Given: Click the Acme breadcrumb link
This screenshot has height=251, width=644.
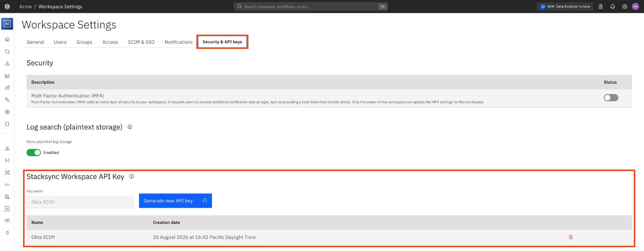Looking at the screenshot, I should point(25,7).
